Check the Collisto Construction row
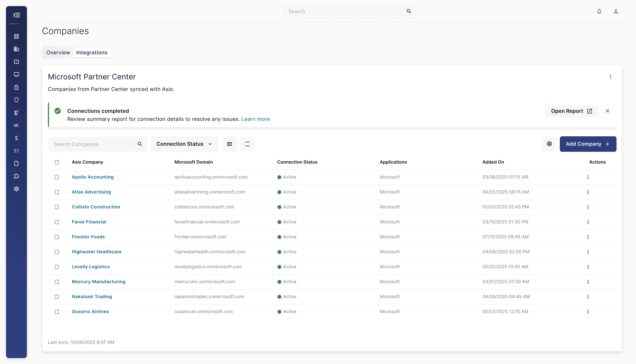 (x=57, y=207)
